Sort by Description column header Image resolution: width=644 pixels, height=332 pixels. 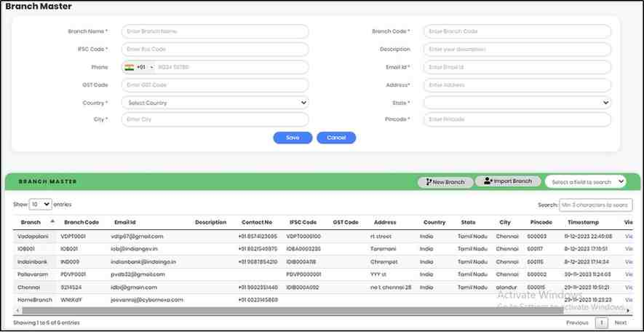point(211,222)
